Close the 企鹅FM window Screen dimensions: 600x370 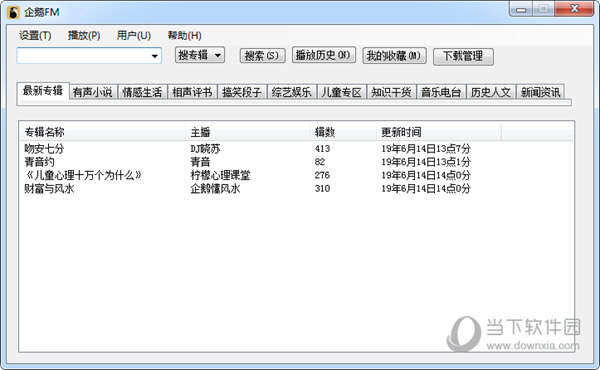pos(574,9)
